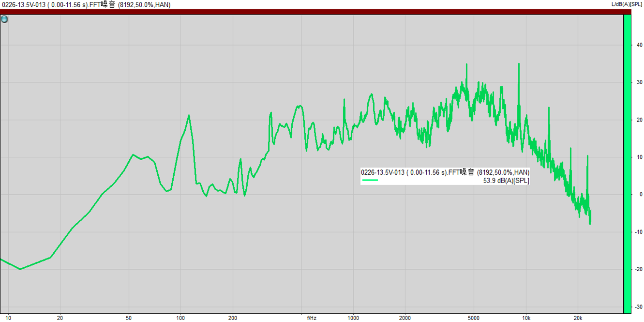Image resolution: width=644 pixels, height=322 pixels.
Task: Click the blue circular icon in plot corner
Action: click(4, 19)
